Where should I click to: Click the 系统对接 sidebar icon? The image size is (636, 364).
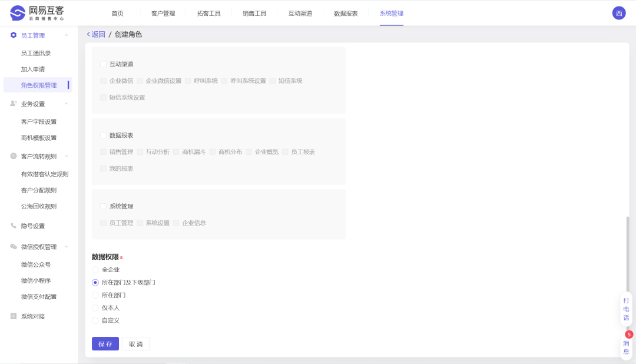click(x=13, y=316)
